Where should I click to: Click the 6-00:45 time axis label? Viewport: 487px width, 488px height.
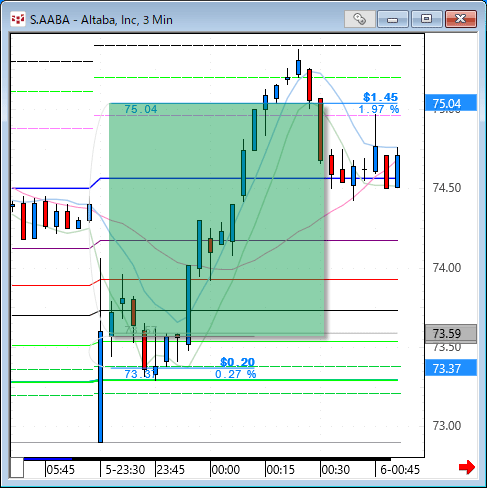pyautogui.click(x=400, y=470)
